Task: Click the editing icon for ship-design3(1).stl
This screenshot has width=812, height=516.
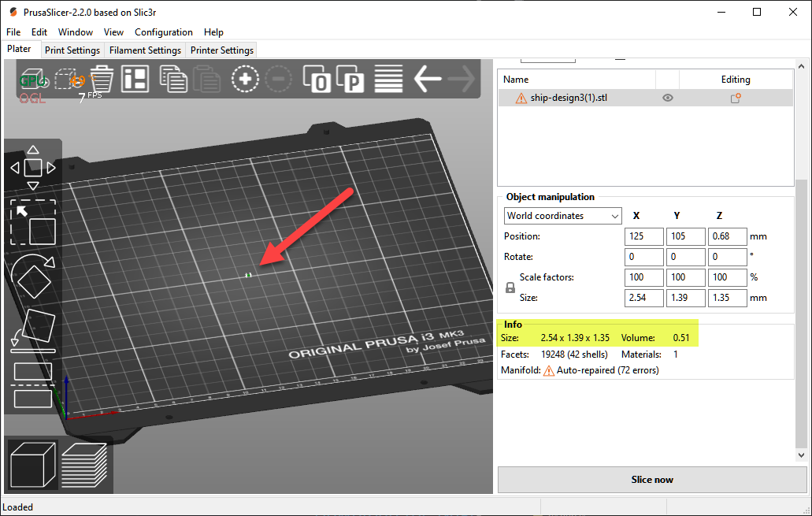Action: [736, 98]
